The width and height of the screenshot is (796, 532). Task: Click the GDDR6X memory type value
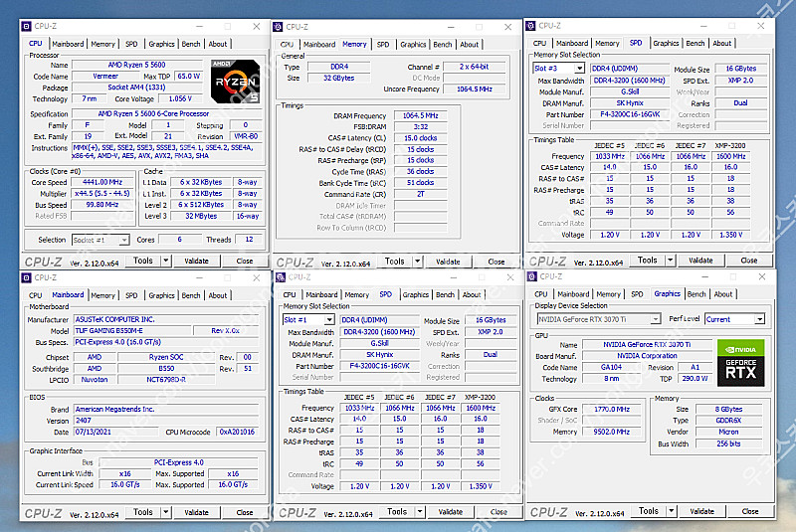pyautogui.click(x=729, y=421)
